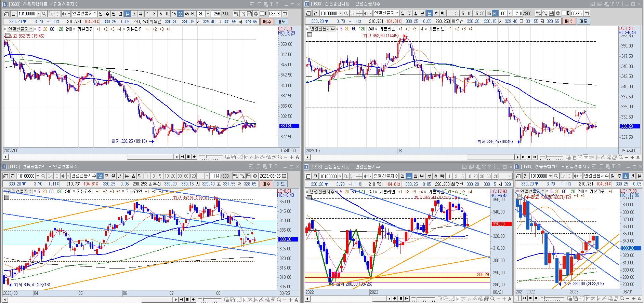Tick the 'D' checkbox in the 60-minute chart toolbar

click(564, 13)
